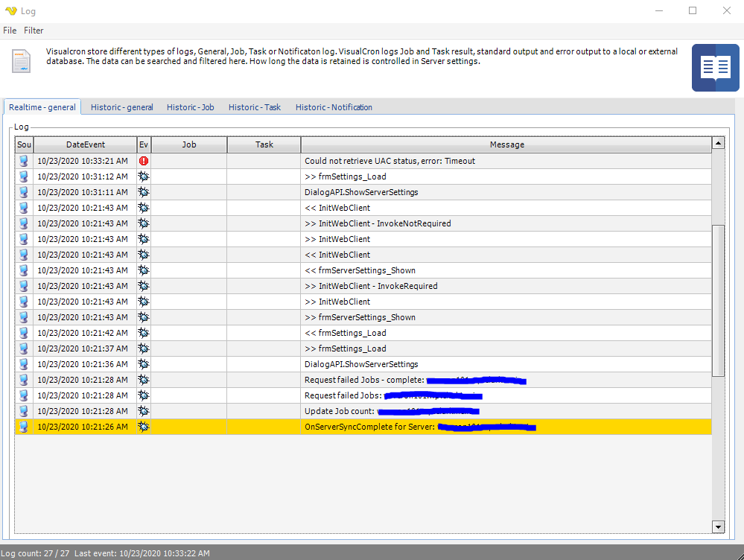Click debug event icon in DialogAPI.ShowServerSettings 10:31:11 row

[144, 192]
